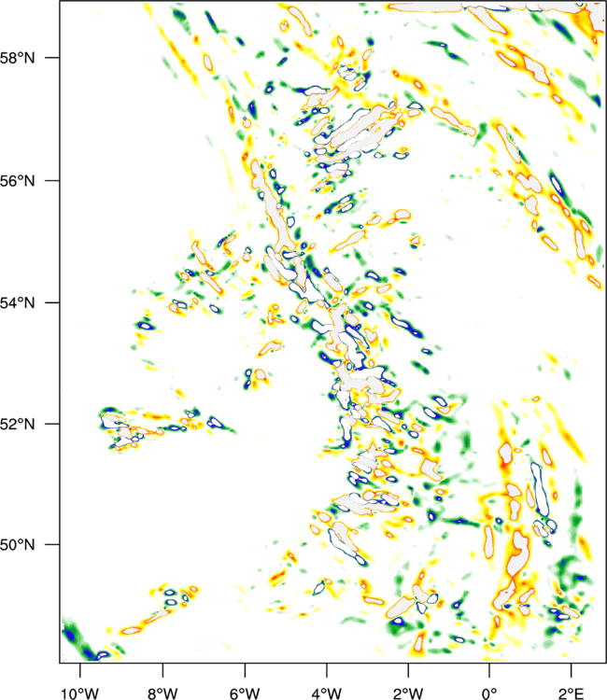
Task: Select the 50°N latitude tick label
Action: [26, 545]
